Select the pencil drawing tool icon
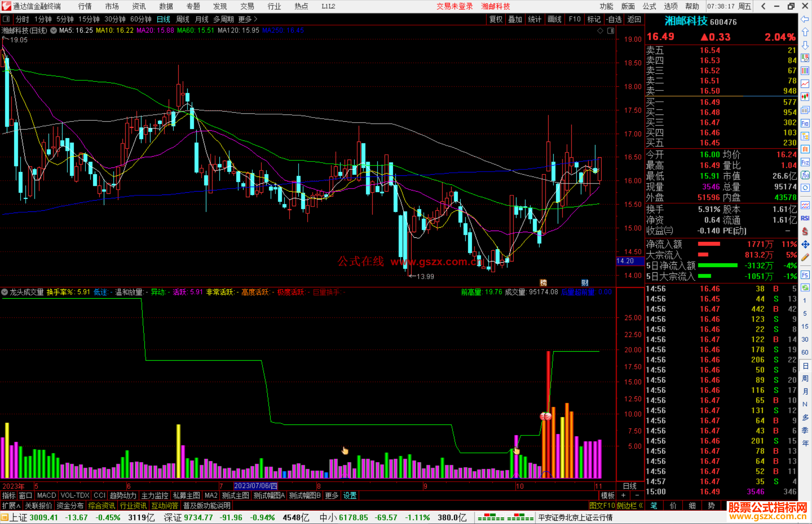This screenshot has height=524, width=812. [805, 257]
